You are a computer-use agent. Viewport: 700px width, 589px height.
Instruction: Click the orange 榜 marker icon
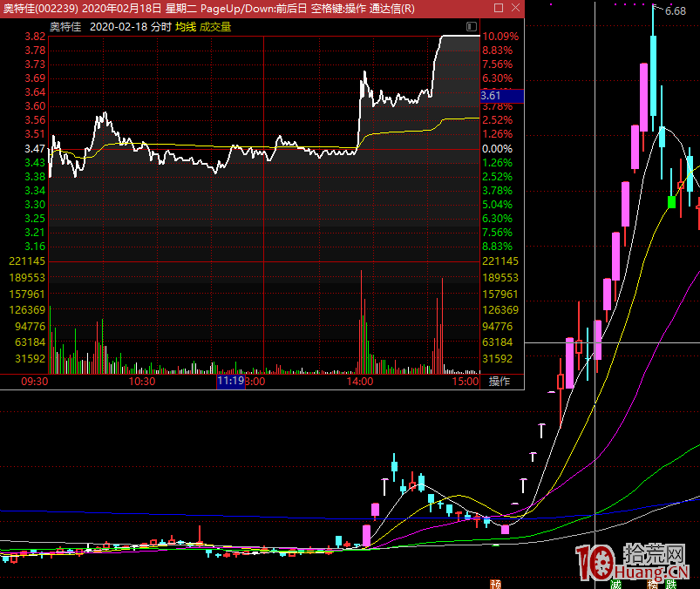coord(652,584)
